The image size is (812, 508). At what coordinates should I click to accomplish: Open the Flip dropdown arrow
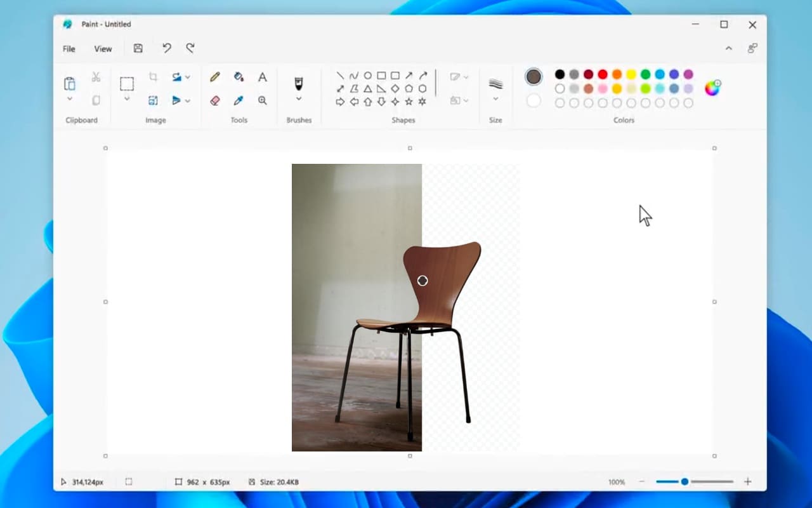tap(188, 101)
